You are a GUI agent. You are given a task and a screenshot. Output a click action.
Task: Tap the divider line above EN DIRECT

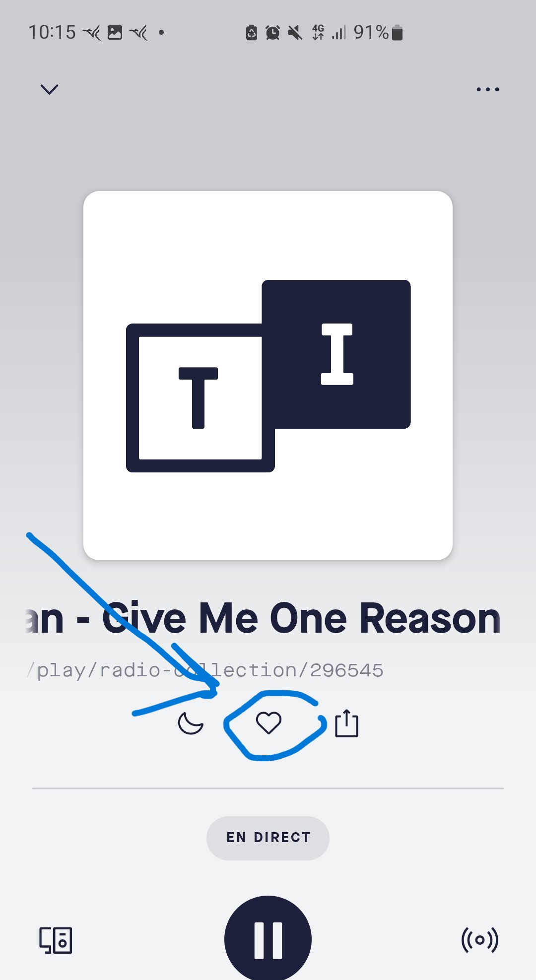coord(268,788)
